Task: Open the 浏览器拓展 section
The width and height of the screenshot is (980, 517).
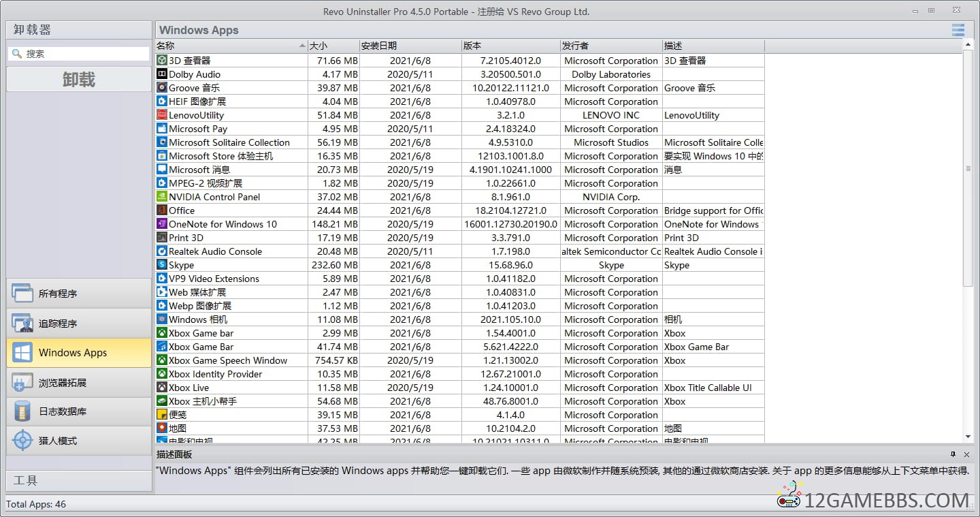Action: point(78,383)
